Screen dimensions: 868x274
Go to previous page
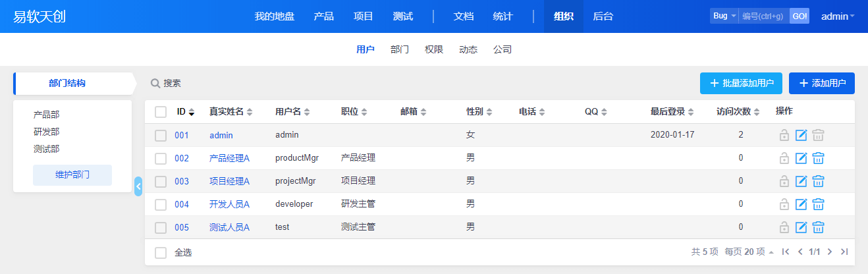[800, 252]
